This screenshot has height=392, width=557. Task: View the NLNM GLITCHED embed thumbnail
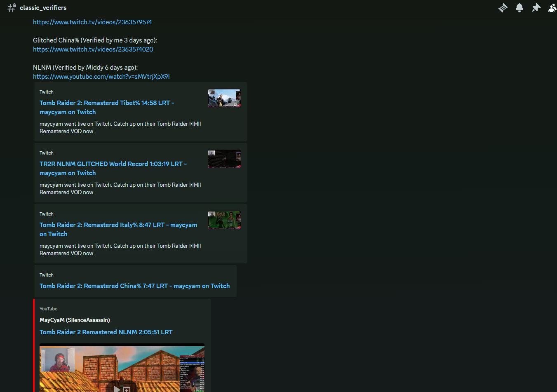(x=224, y=159)
